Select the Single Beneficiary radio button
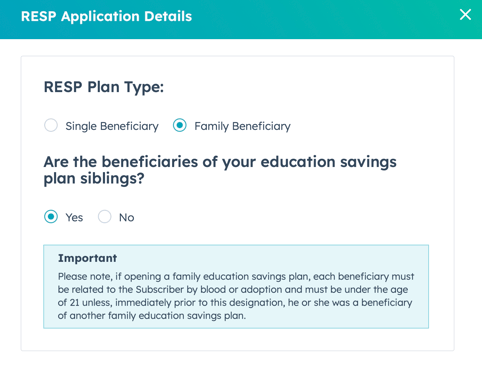 click(51, 125)
